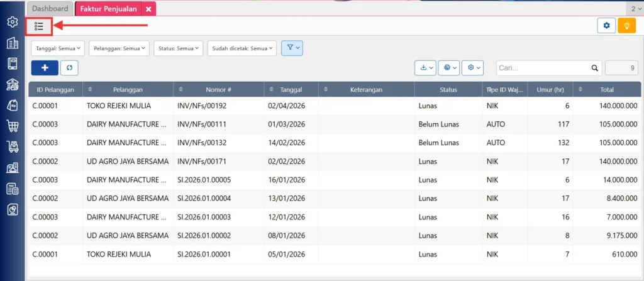Switch to the Dashboard tab
Viewport: 644px width, 281px height.
50,9
